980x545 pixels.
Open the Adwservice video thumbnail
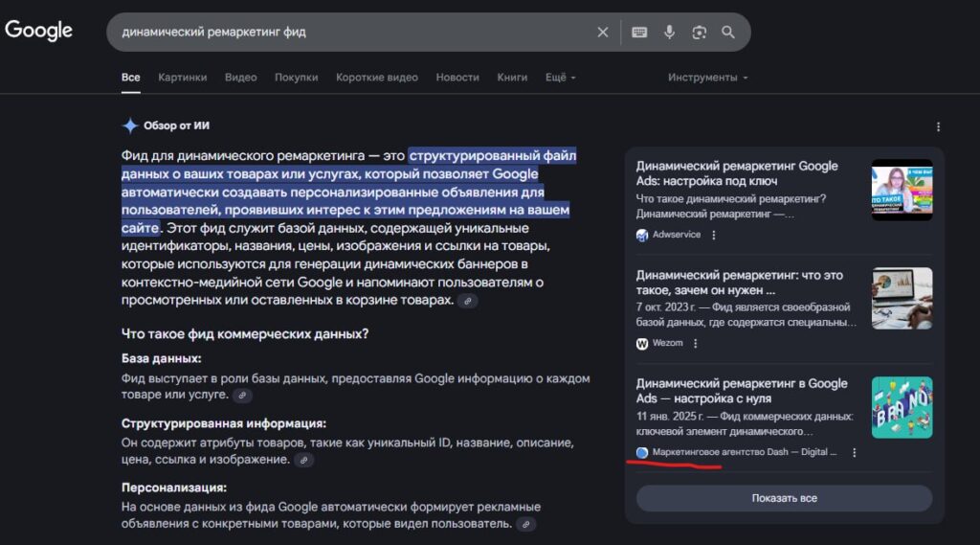[902, 190]
